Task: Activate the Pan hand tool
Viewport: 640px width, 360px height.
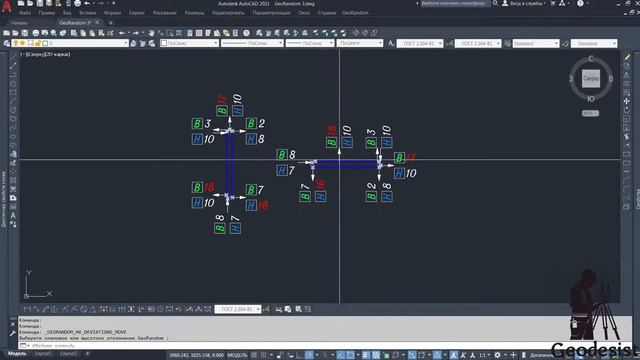Action: [151, 33]
